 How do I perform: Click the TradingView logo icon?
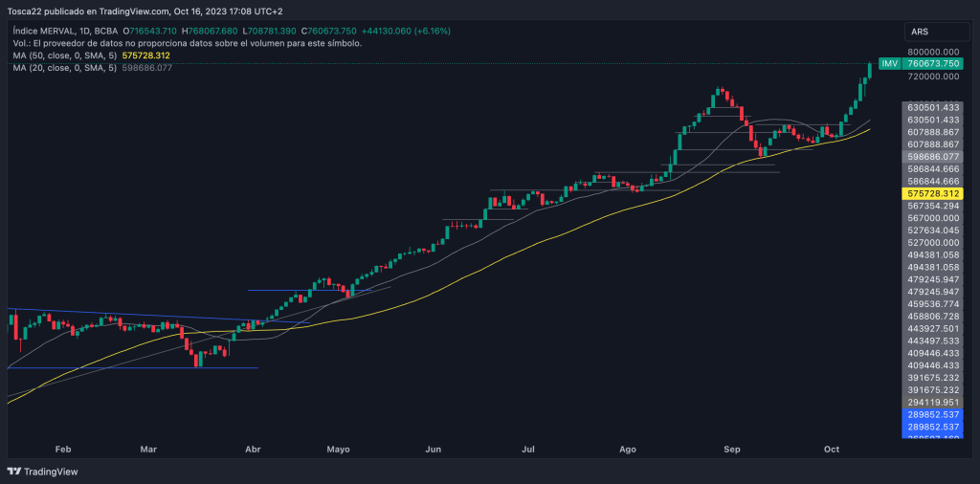click(x=13, y=472)
